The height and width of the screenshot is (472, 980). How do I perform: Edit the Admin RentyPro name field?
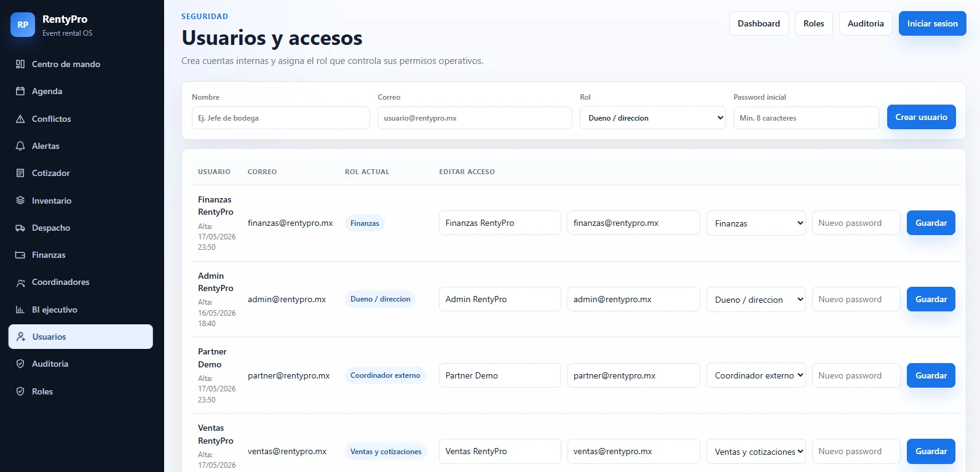pos(500,299)
